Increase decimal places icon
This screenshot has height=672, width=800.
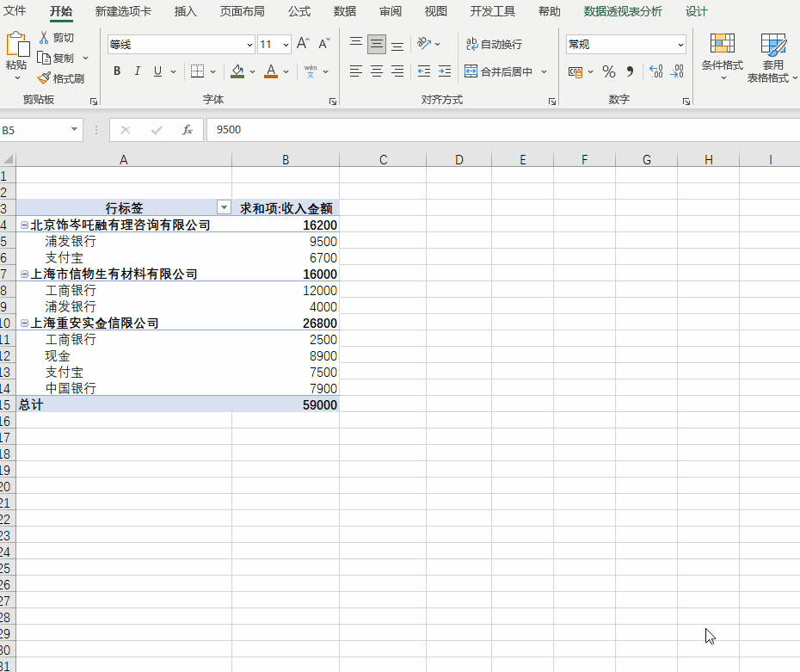click(x=656, y=71)
